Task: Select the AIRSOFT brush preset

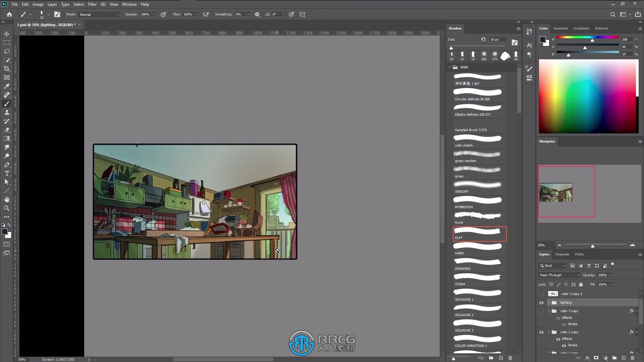Action: click(480, 188)
